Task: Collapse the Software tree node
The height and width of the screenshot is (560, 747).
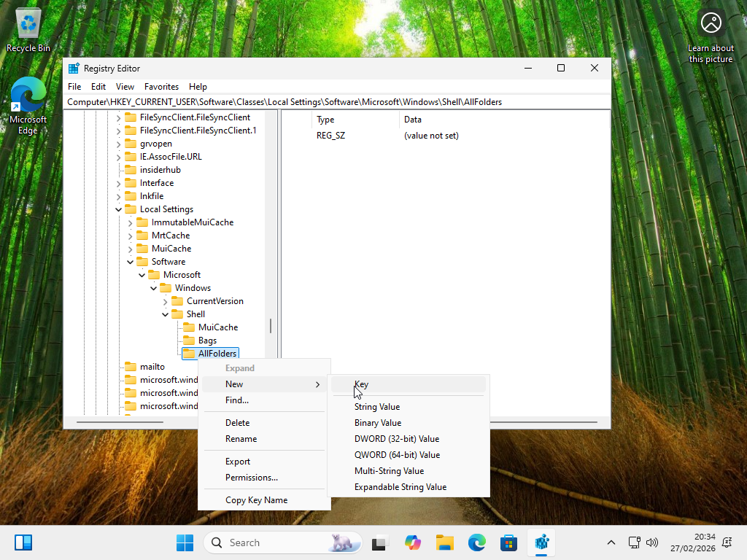Action: click(x=130, y=262)
